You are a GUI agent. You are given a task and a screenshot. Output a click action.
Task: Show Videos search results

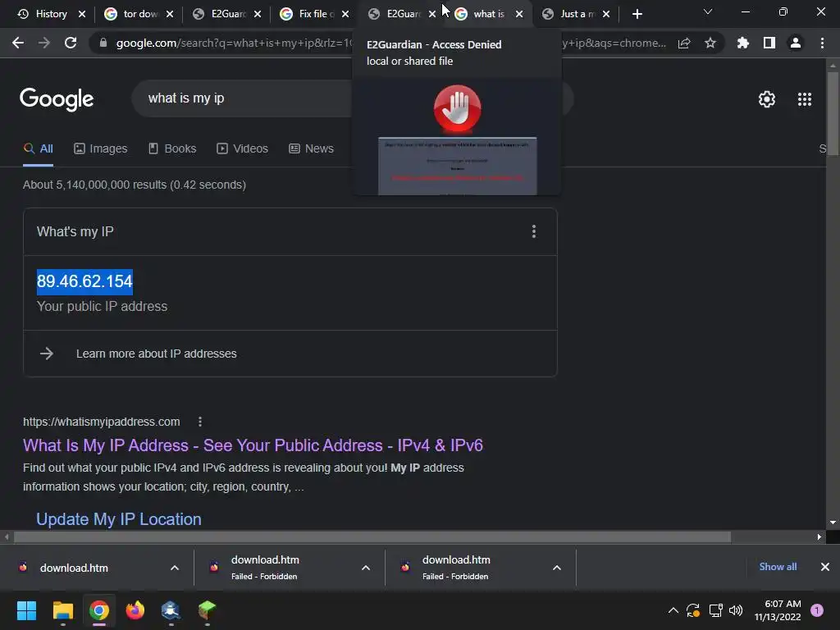(242, 148)
